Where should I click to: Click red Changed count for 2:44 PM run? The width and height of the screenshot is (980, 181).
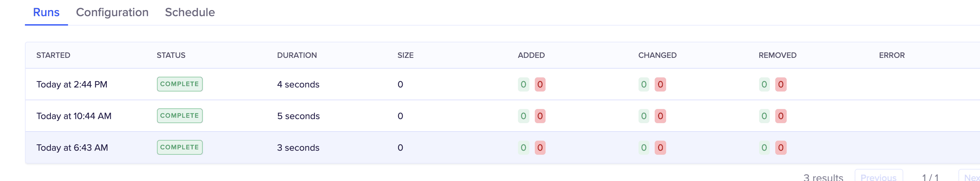660,84
